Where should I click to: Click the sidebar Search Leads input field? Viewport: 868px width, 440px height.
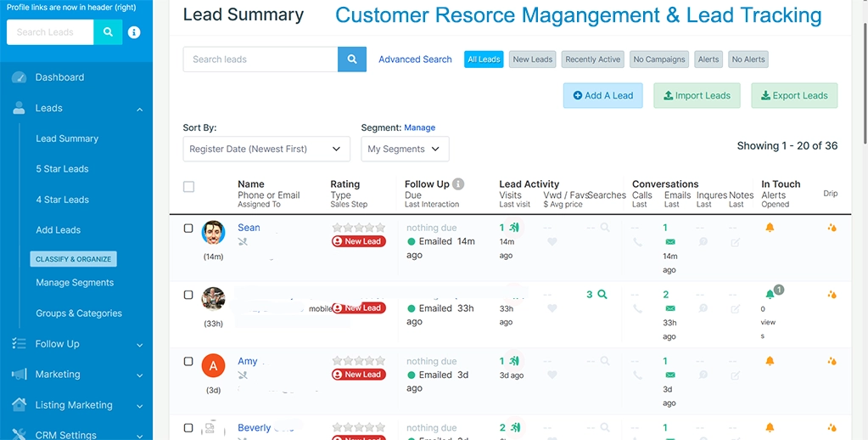coord(50,32)
